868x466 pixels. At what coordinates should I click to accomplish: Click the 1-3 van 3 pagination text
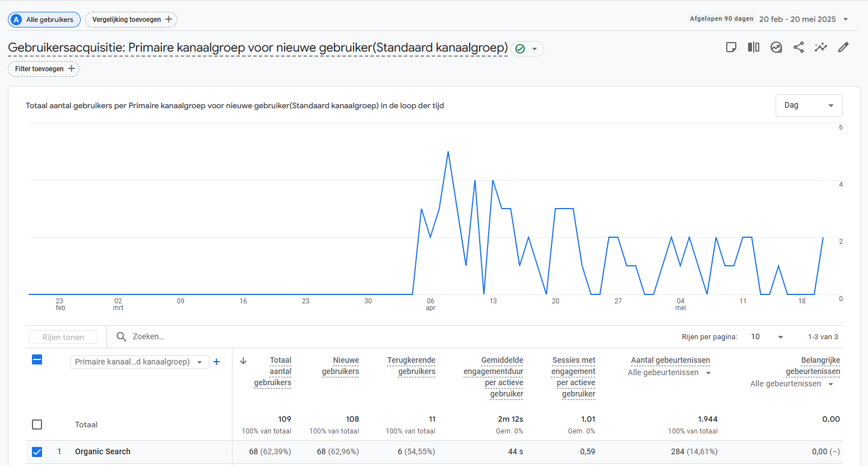(823, 337)
